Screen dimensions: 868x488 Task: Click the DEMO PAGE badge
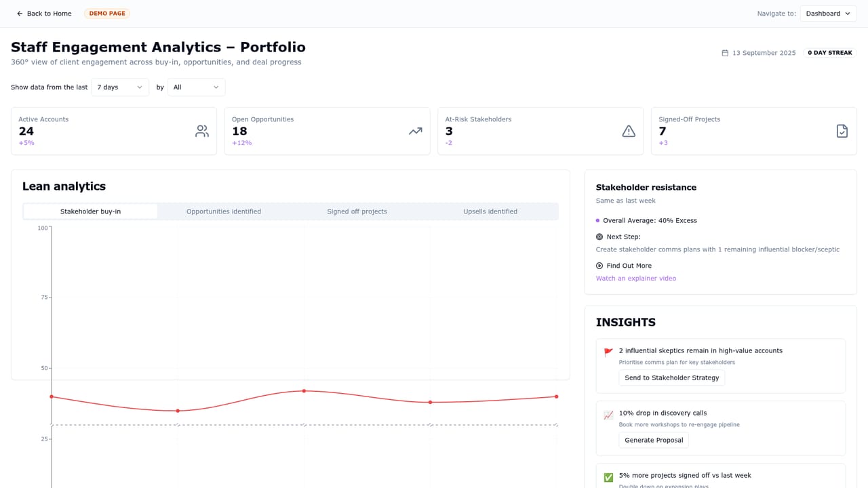[107, 14]
